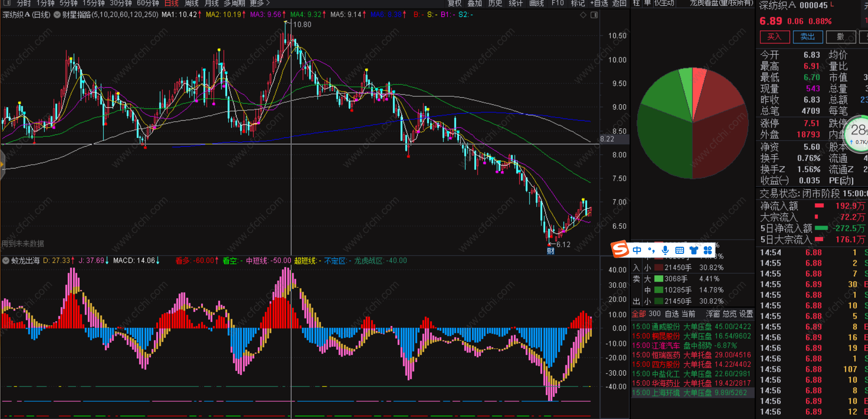Viewport: 868px width, 419px height.
Task: Click the 撤 cancel order button
Action: point(841,37)
